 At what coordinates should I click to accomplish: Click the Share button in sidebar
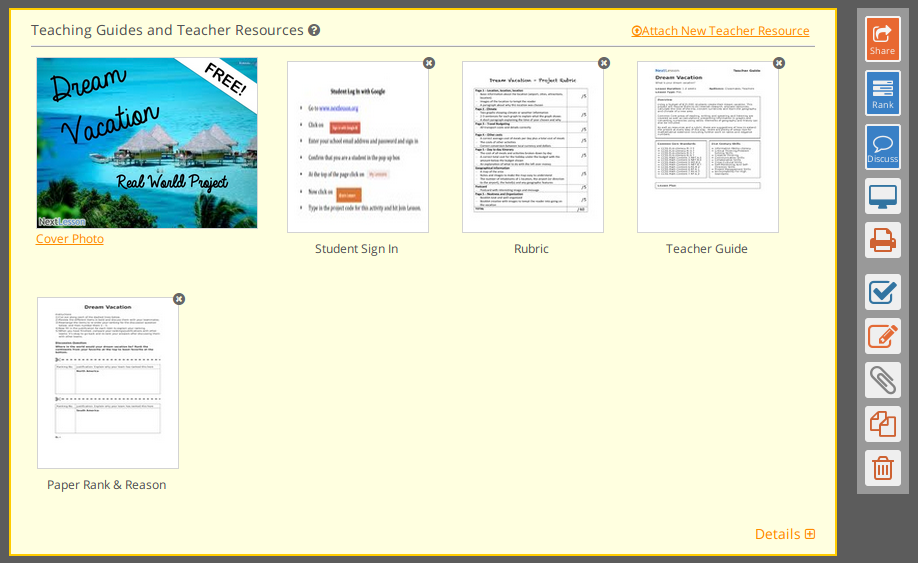coord(882,39)
